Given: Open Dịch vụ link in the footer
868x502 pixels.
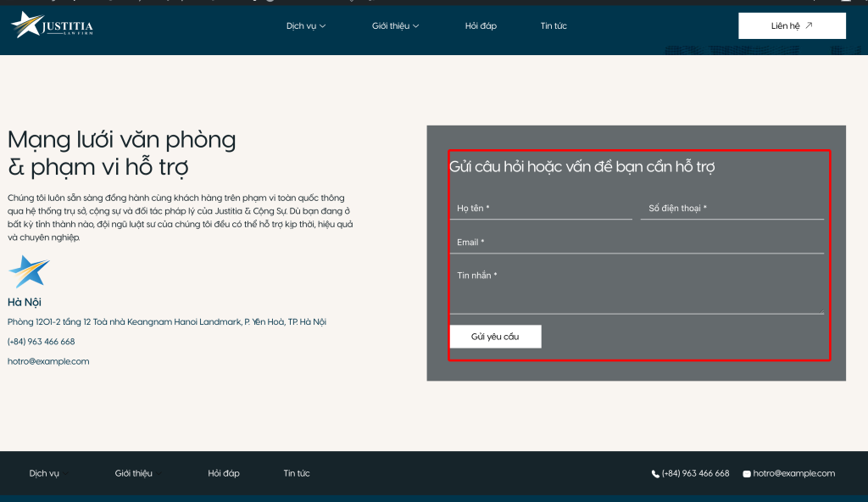Looking at the screenshot, I should 44,473.
